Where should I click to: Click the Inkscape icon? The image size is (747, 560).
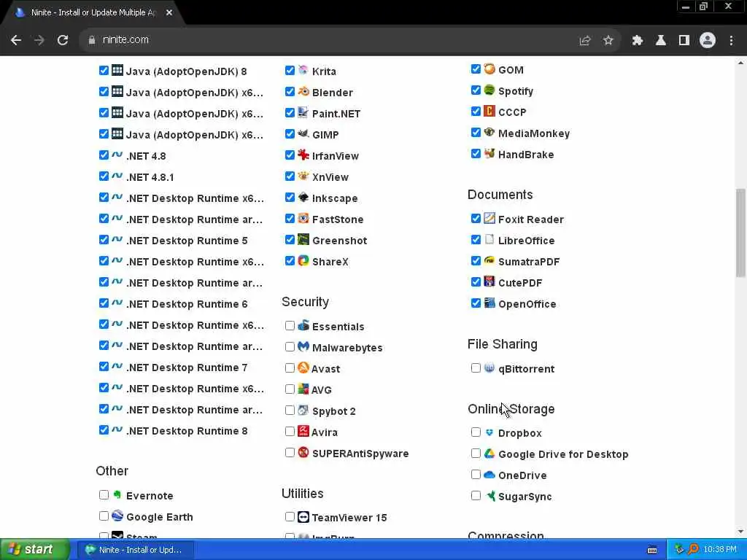click(303, 197)
